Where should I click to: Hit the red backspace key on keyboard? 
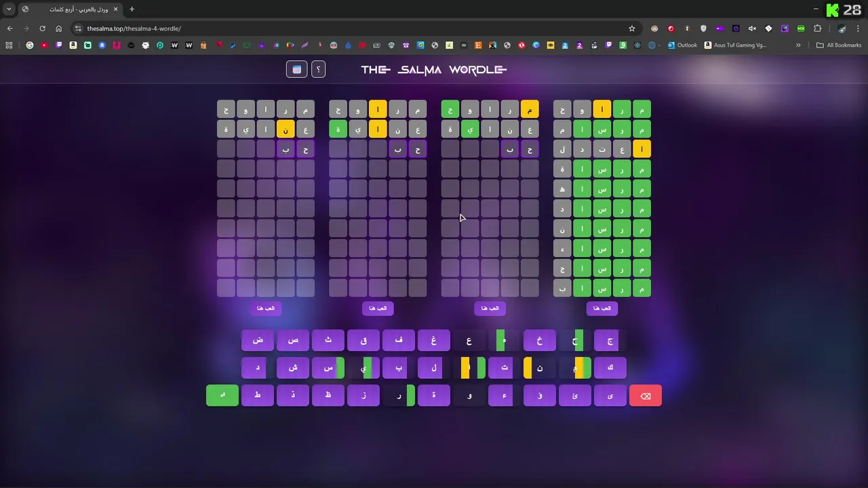pos(646,396)
